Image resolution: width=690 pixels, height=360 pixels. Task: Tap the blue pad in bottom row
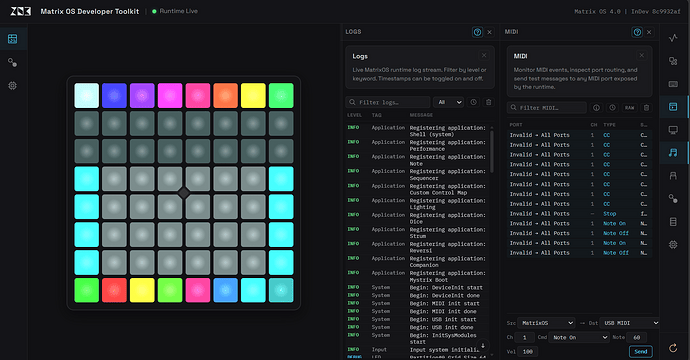pos(226,290)
